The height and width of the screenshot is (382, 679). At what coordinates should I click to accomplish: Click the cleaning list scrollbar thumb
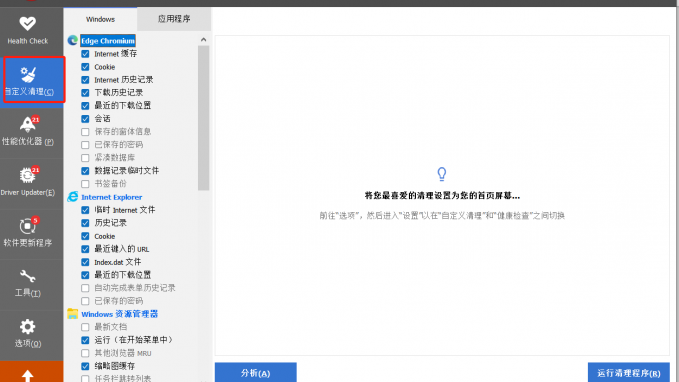[x=204, y=118]
